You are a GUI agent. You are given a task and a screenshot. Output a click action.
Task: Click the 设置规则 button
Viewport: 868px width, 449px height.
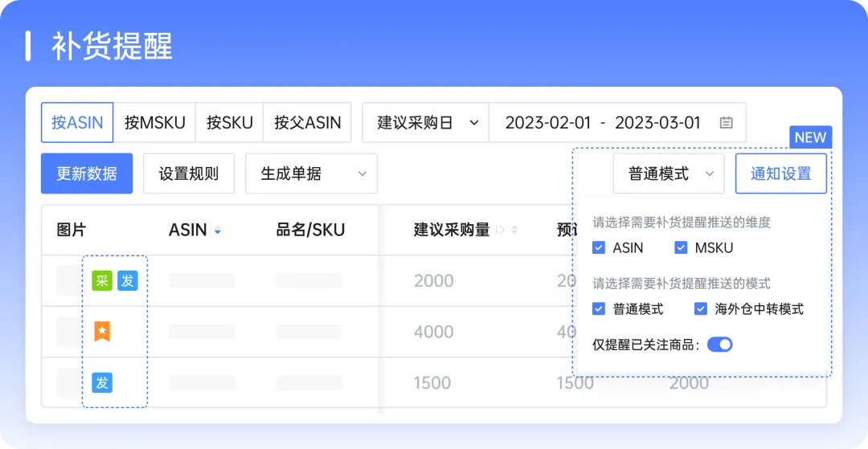click(x=189, y=173)
